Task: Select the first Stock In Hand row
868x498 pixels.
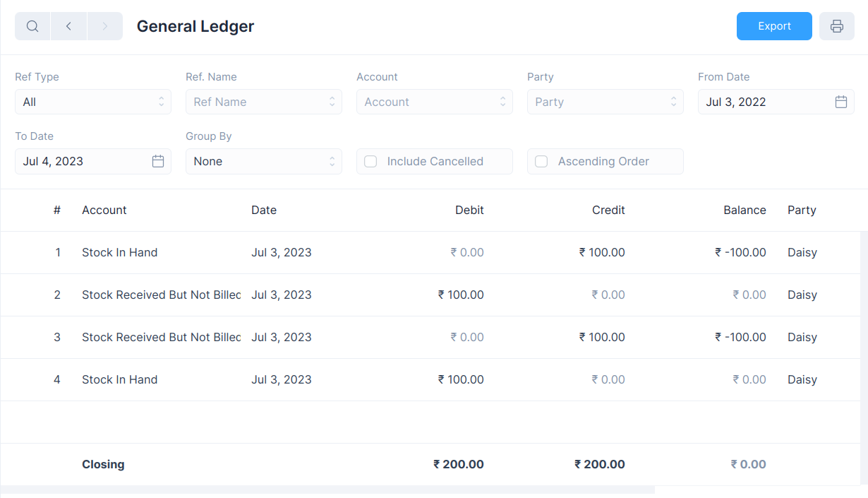Action: click(119, 252)
